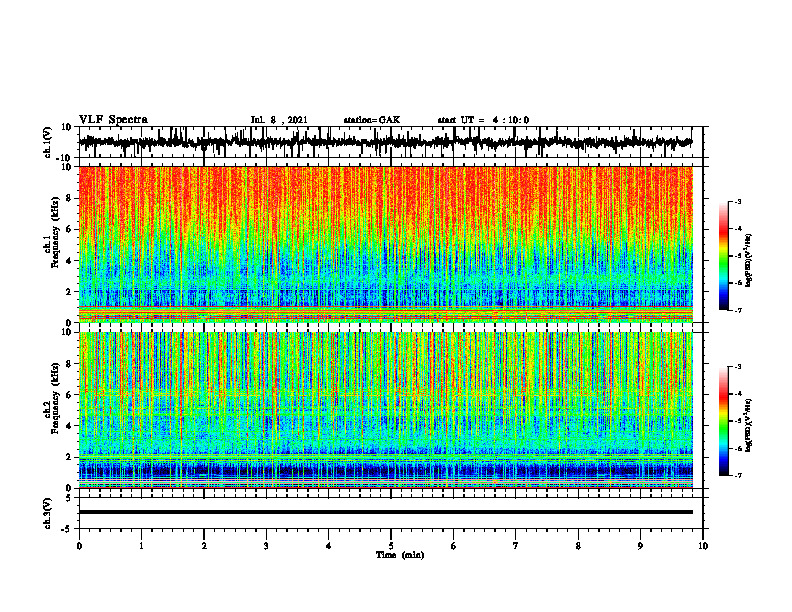
Task: Click the "-5" tick on ch.3(V) axis
Action: [68, 529]
